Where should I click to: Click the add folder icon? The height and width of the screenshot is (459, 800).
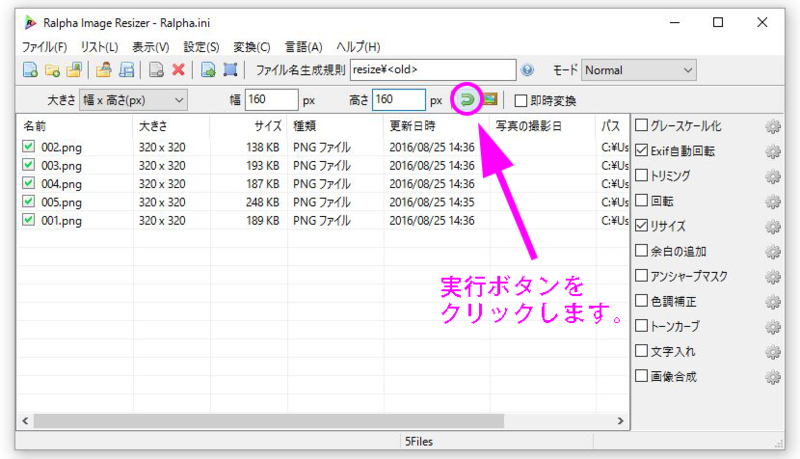(x=52, y=70)
